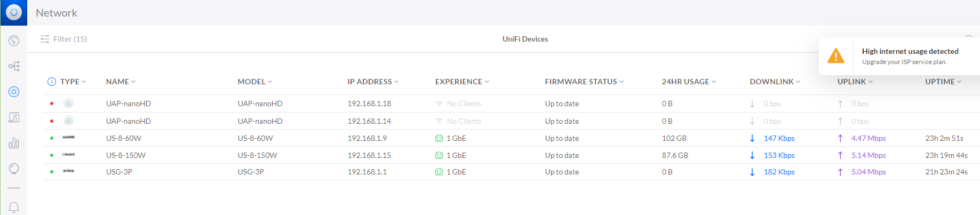
Task: Sort by UPLINK column
Action: coord(855,82)
